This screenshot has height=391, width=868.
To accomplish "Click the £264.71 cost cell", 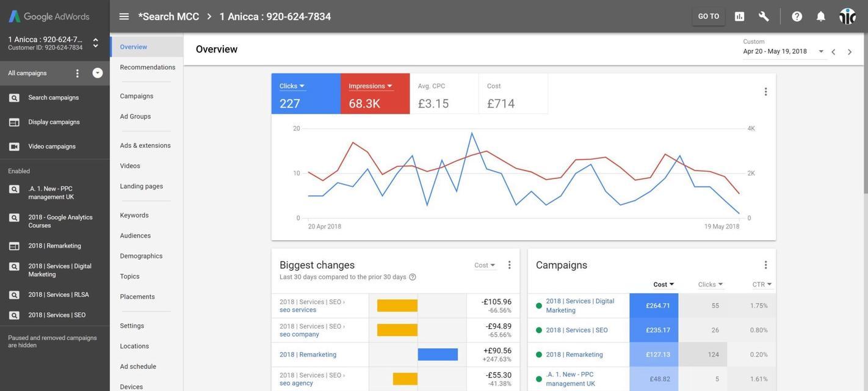I will 654,306.
